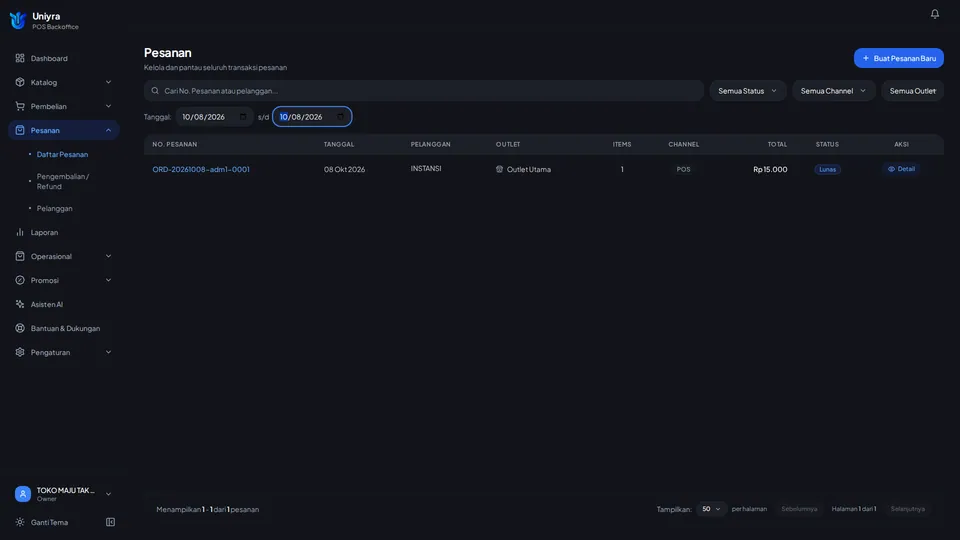
Task: Click the search magnifier icon
Action: [155, 91]
